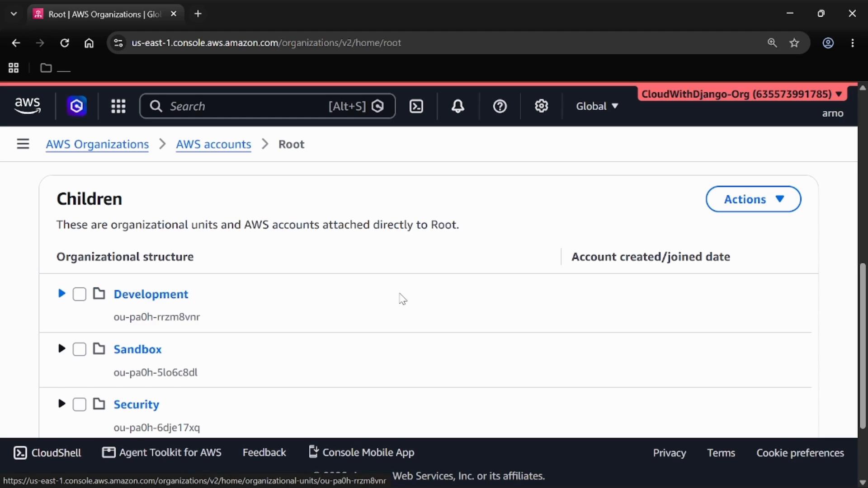
Task: Go to AWS accounts breadcrumb
Action: (x=213, y=144)
